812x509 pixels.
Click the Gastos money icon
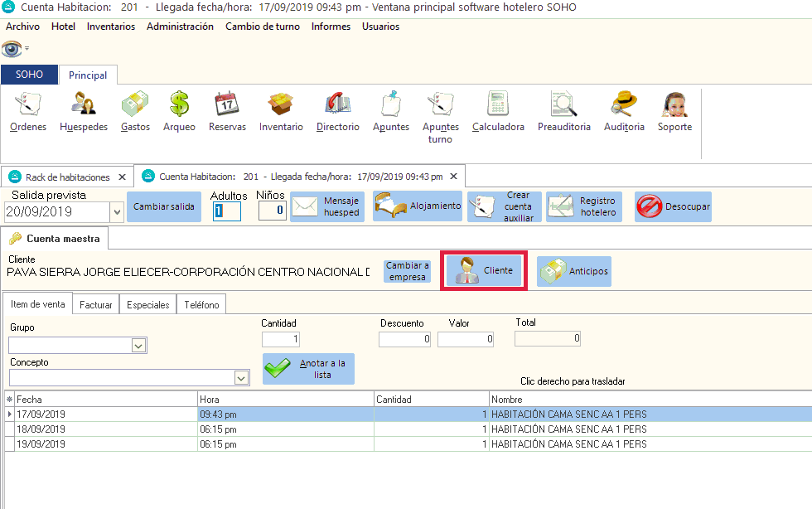[x=135, y=112]
